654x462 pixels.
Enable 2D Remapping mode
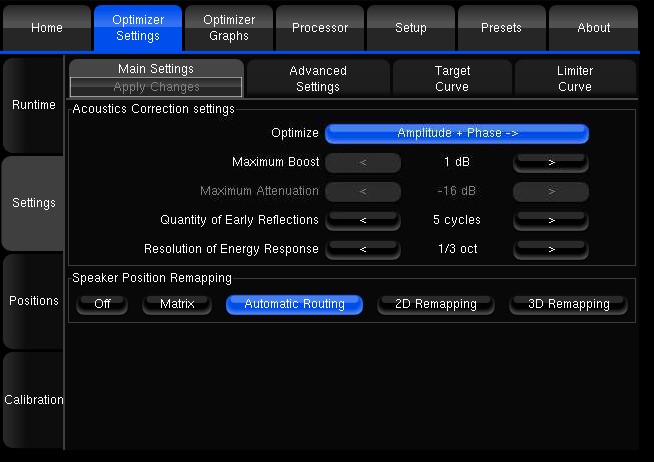(435, 304)
